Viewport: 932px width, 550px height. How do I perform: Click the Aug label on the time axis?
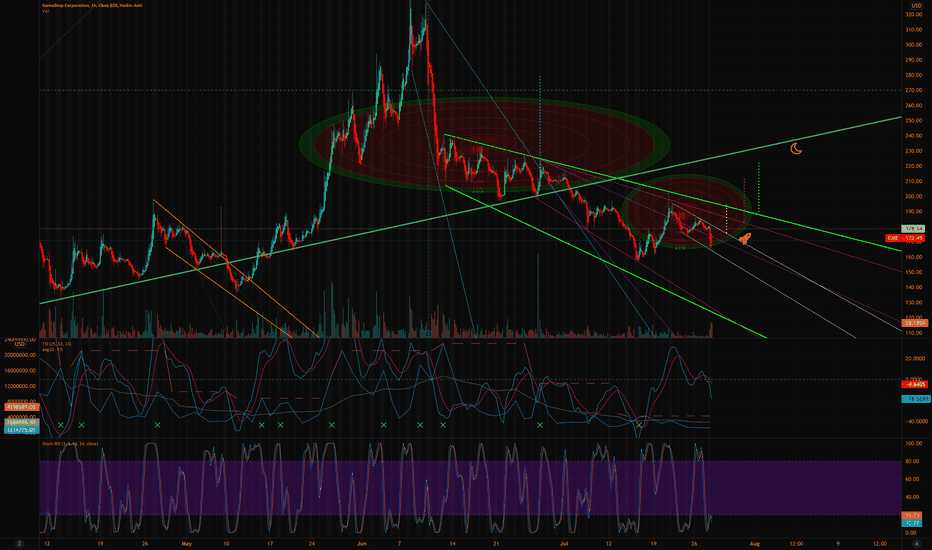tap(755, 543)
